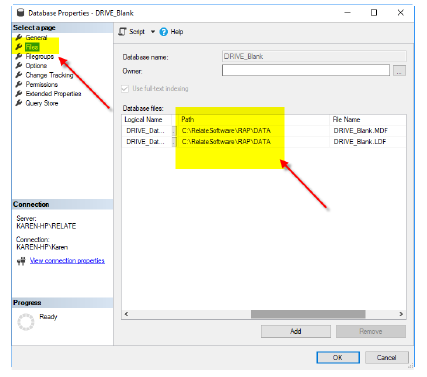Select the Files page
The width and height of the screenshot is (427, 377).
pos(32,47)
